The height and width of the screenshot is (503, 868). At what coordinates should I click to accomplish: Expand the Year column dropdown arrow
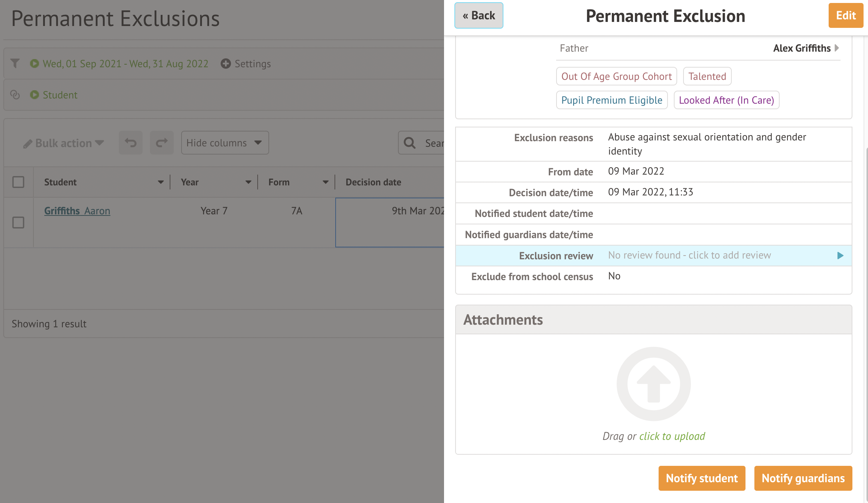coord(248,182)
